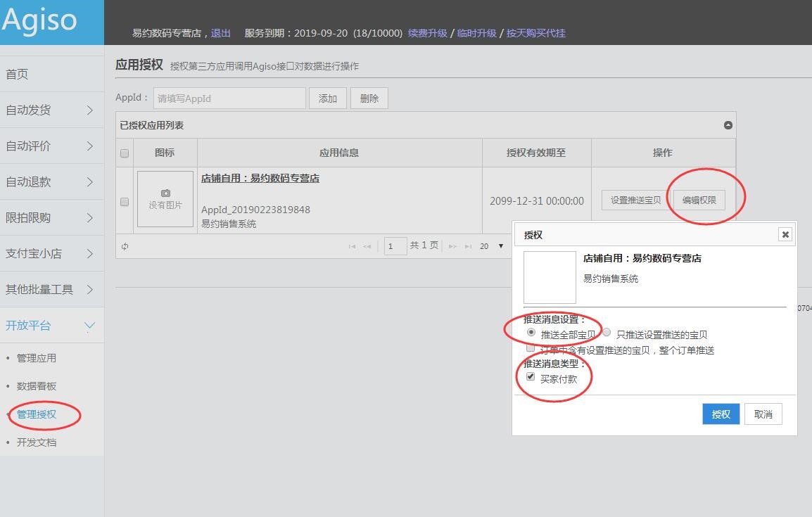The image size is (812, 517).
Task: Click the refresh icon in table footer
Action: click(x=125, y=246)
